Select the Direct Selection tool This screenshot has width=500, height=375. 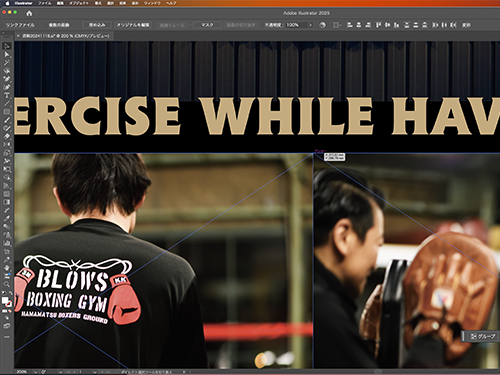[7, 54]
